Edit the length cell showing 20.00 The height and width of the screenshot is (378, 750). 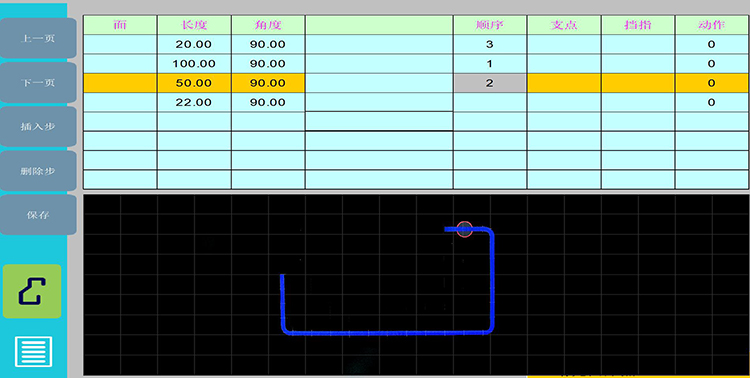(x=194, y=44)
